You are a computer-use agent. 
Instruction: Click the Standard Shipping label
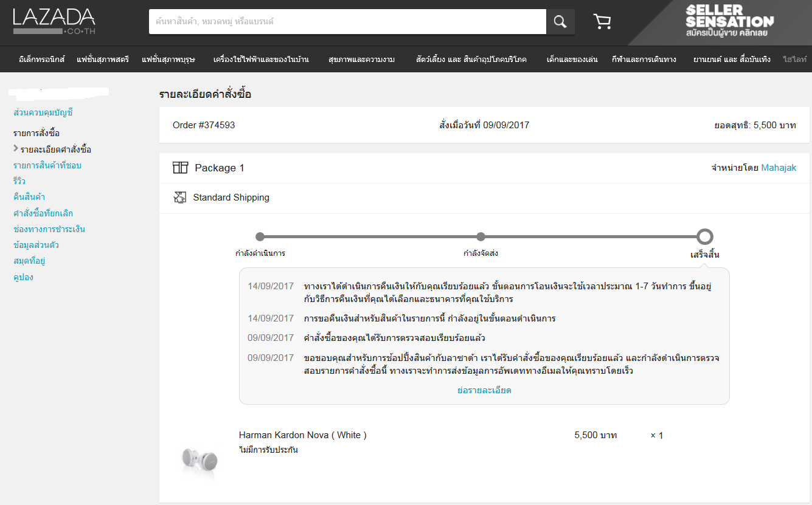pos(231,198)
